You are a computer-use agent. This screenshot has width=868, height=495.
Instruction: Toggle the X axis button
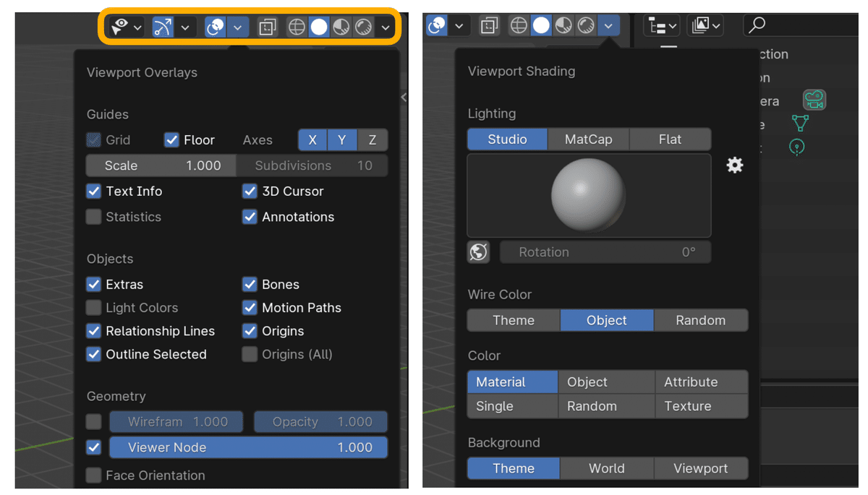312,140
